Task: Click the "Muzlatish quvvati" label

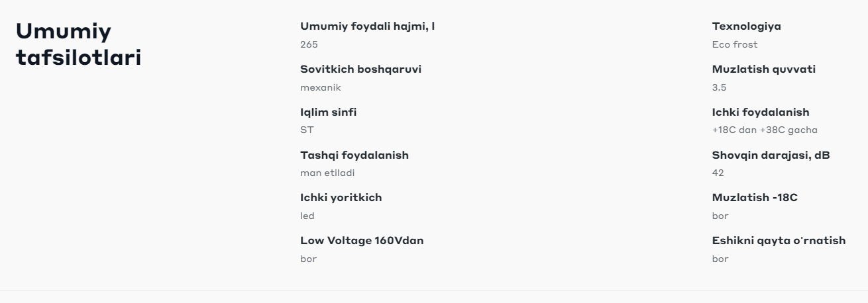Action: (x=763, y=69)
